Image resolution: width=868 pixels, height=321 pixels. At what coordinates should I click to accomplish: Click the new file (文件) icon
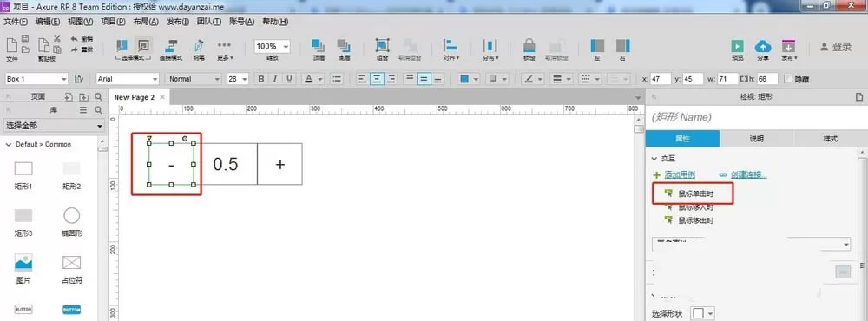point(11,45)
